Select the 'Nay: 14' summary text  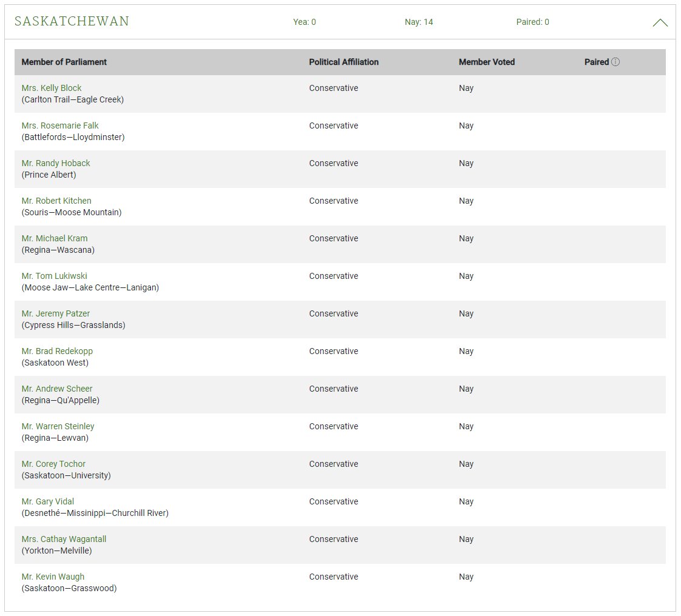click(418, 22)
